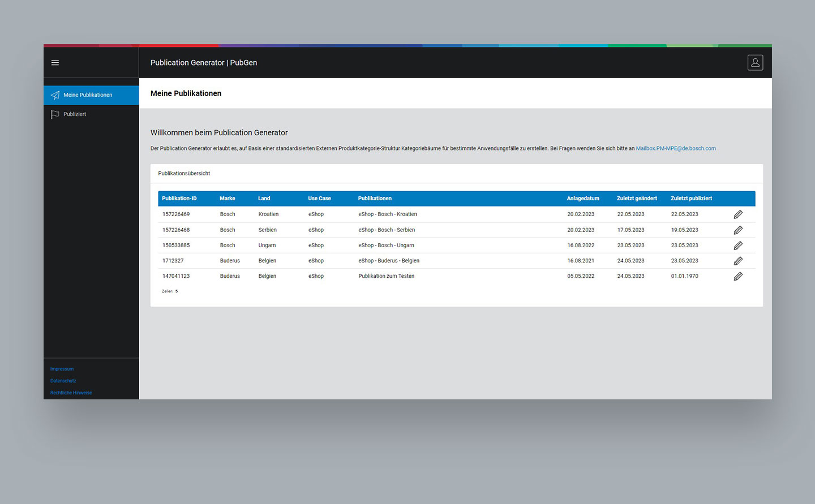This screenshot has height=504, width=815.
Task: Sort by the Land column header
Action: [x=264, y=199]
